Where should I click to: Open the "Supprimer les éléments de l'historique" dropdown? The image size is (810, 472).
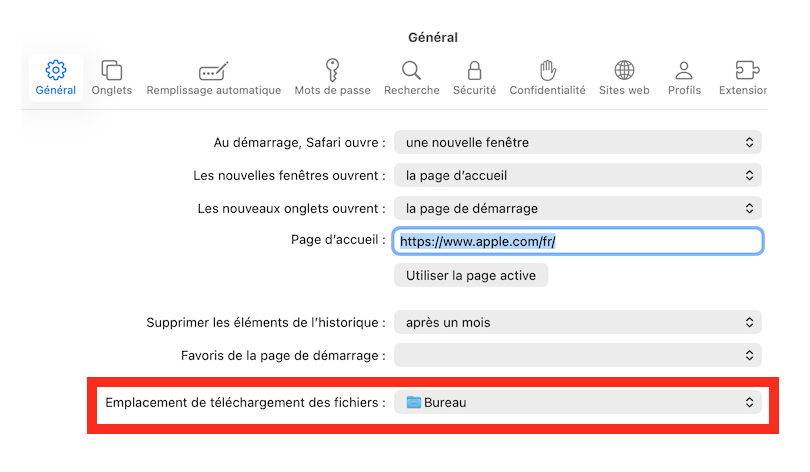578,322
